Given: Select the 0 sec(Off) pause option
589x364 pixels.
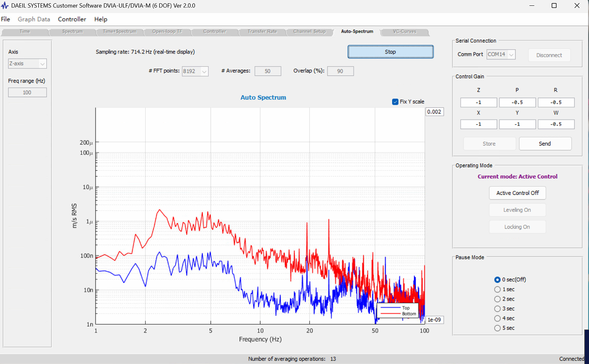Looking at the screenshot, I should point(497,280).
